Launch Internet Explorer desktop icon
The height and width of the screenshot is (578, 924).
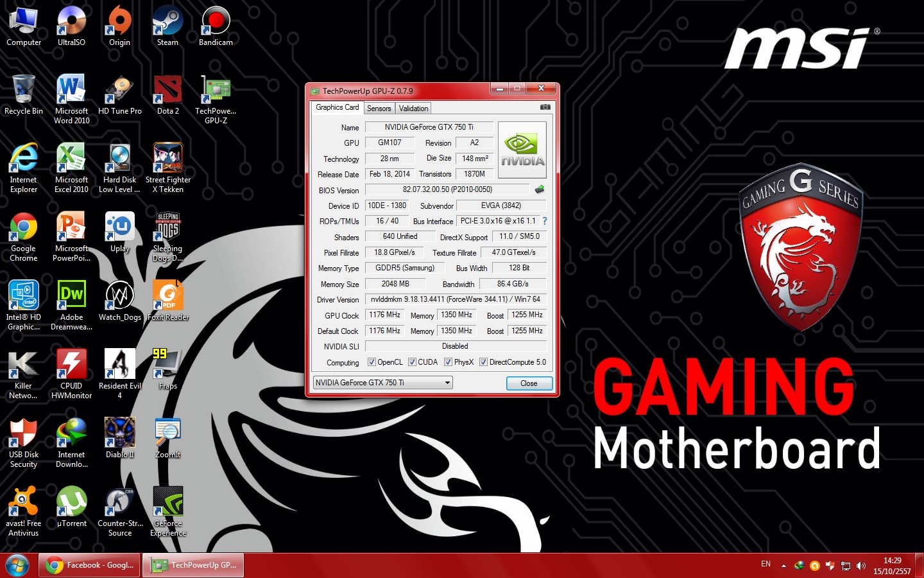click(x=24, y=168)
